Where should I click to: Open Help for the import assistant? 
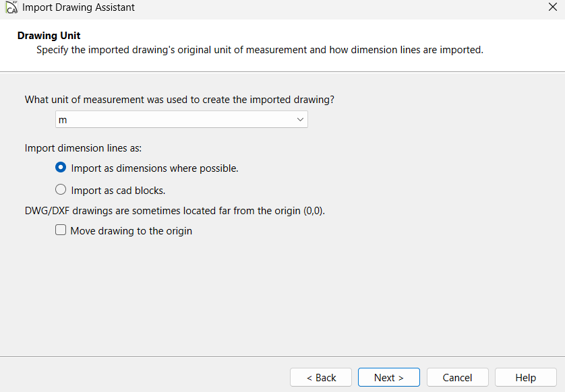pos(525,377)
